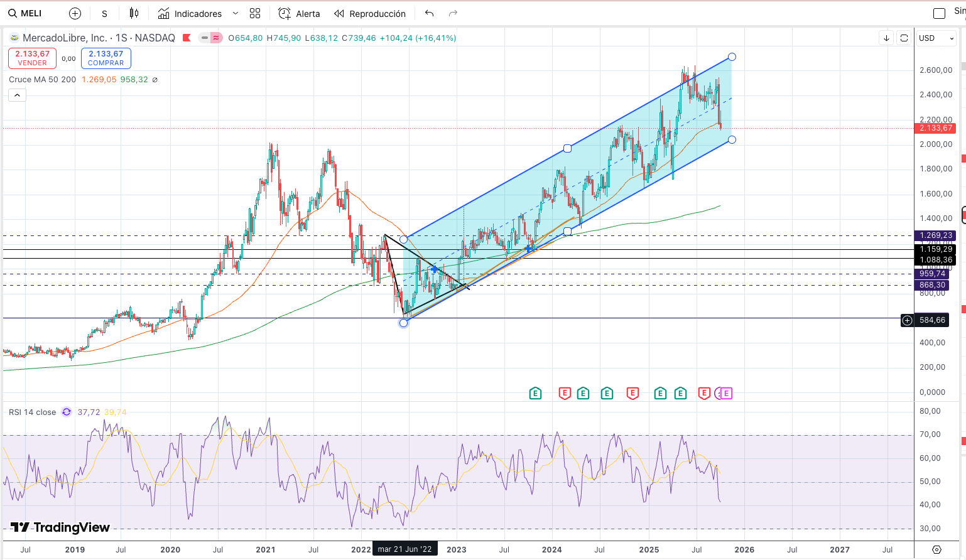Click the compare or add symbol plus icon
This screenshot has width=966, height=560.
pyautogui.click(x=75, y=13)
